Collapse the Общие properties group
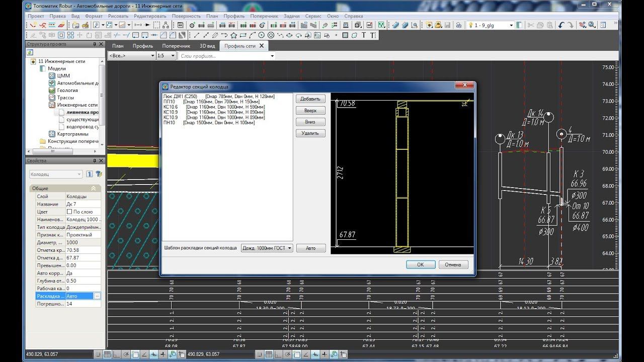The width and height of the screenshot is (644, 362). click(93, 188)
